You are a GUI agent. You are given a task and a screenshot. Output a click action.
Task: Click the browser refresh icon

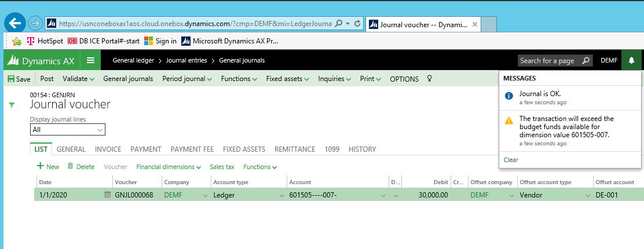[357, 24]
